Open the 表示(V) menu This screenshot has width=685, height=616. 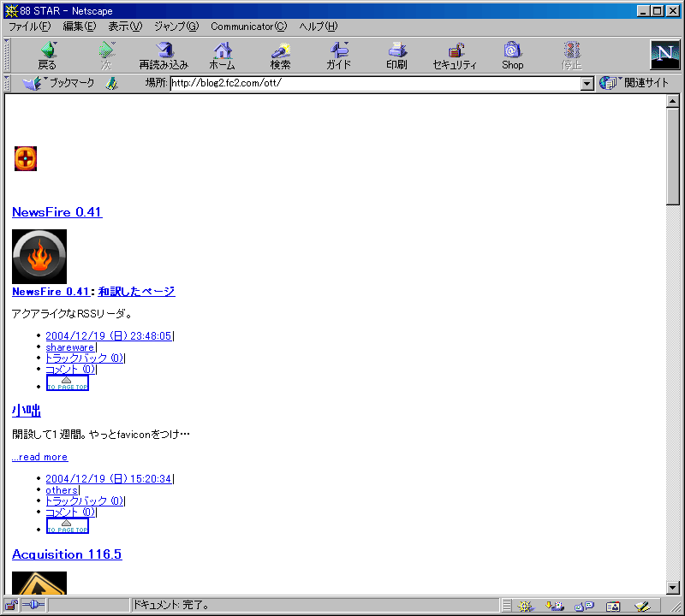[x=125, y=27]
